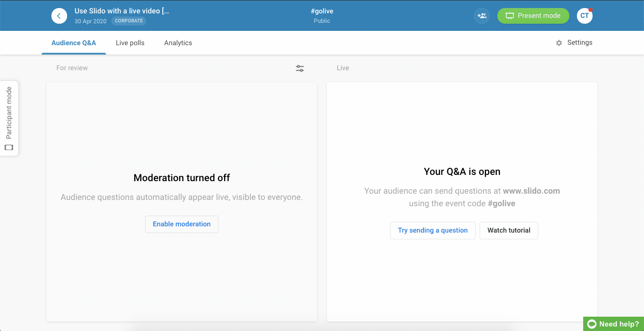644x331 pixels.
Task: Click Enable moderation button
Action: [182, 224]
